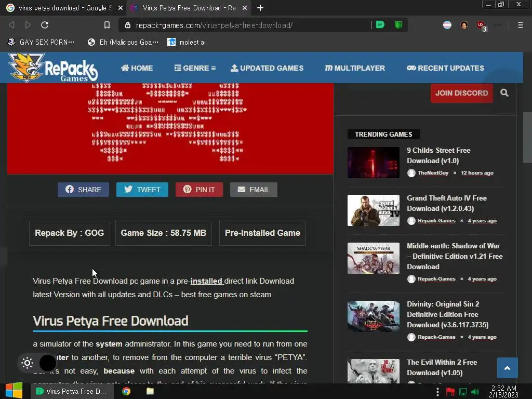Open 'Grand Theft Auto IV Free Download' link
Viewport: 532px width, 399px height.
pyautogui.click(x=446, y=203)
